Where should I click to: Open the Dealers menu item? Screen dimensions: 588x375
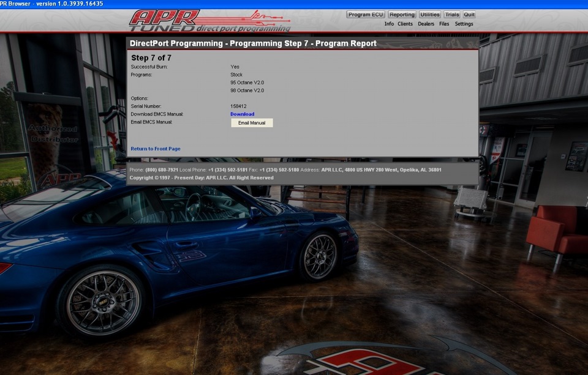click(x=426, y=24)
